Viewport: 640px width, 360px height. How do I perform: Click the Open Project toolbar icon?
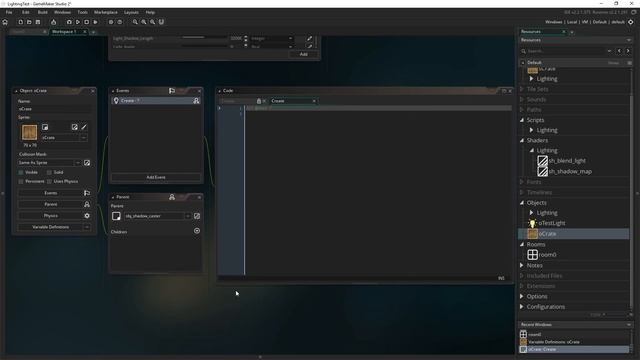pos(29,22)
